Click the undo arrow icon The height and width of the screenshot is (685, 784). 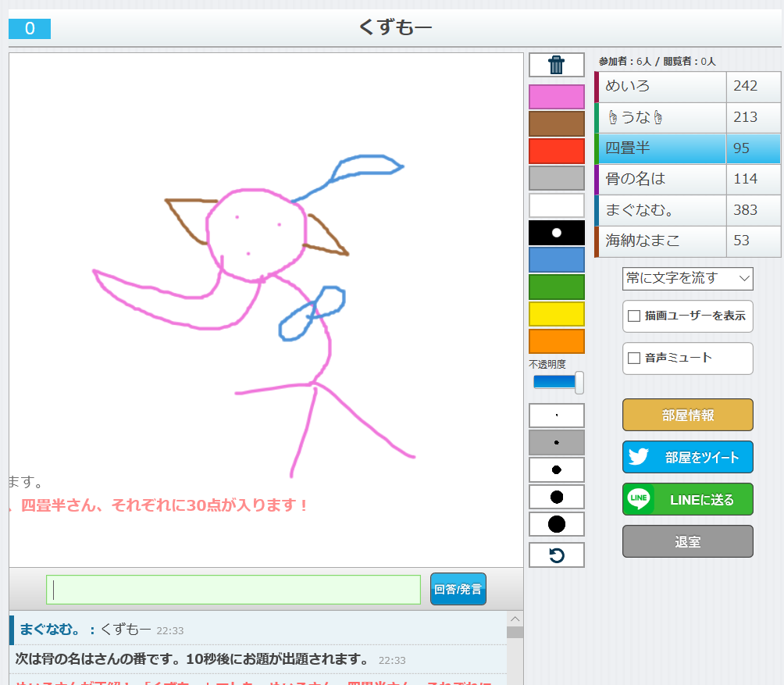pyautogui.click(x=557, y=555)
